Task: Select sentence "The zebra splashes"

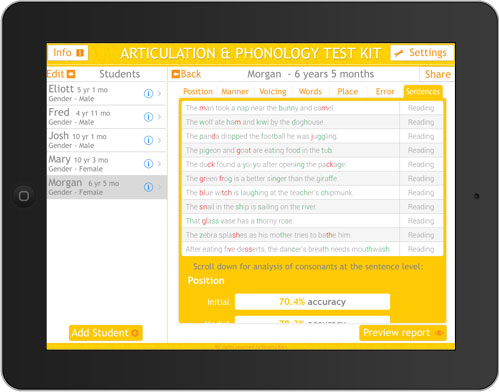Action: tap(291, 235)
